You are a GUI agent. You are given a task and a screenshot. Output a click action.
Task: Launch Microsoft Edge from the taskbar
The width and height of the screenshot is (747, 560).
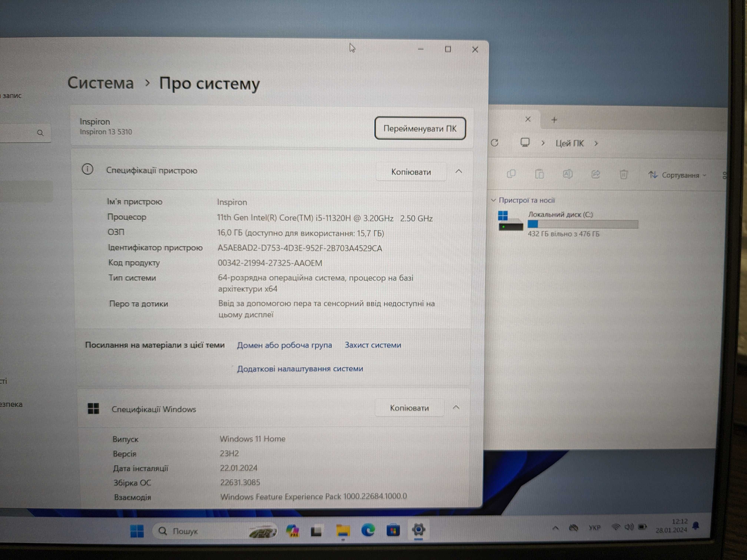point(368,530)
